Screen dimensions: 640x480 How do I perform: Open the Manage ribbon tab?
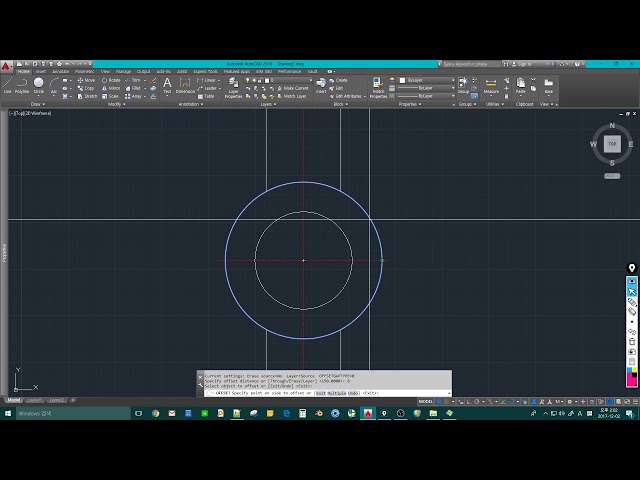click(123, 71)
